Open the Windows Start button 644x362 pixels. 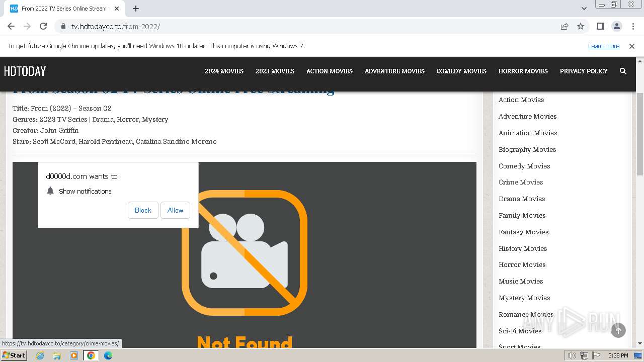coord(14,355)
